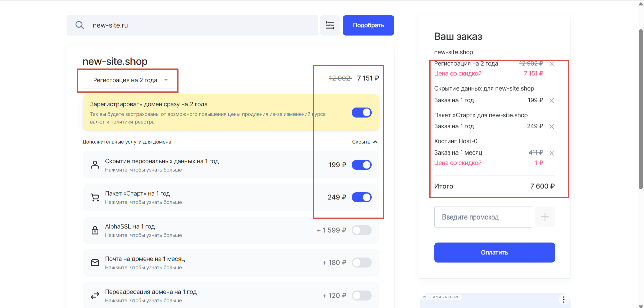Click the plus icon to apply promo code
Screen dimensions: 644x308
point(545,217)
